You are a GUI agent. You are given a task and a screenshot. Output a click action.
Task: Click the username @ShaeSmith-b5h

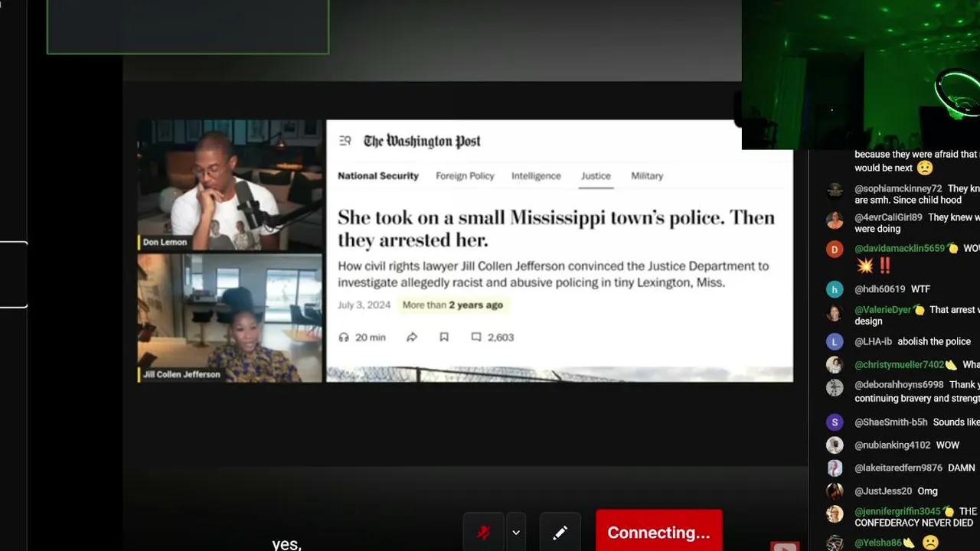[890, 422]
